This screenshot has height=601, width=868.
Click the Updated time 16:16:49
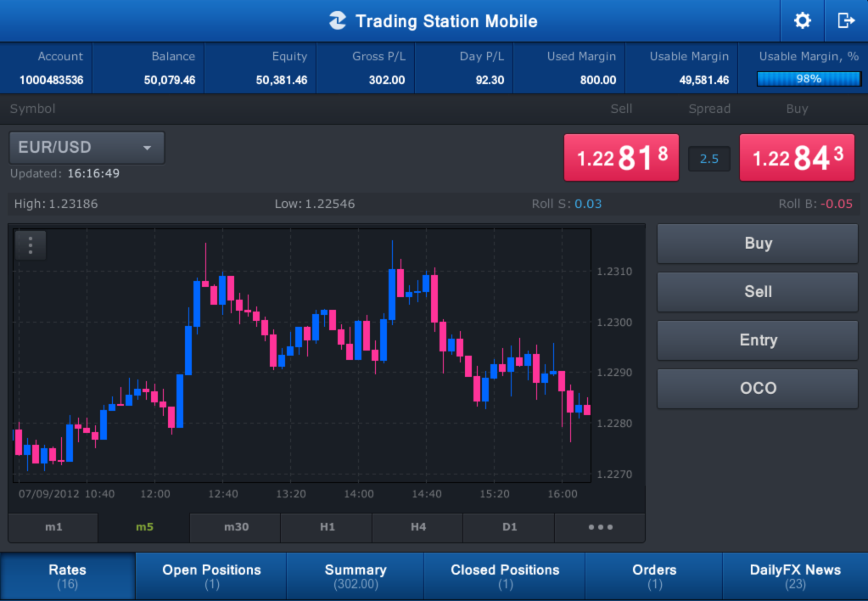93,174
